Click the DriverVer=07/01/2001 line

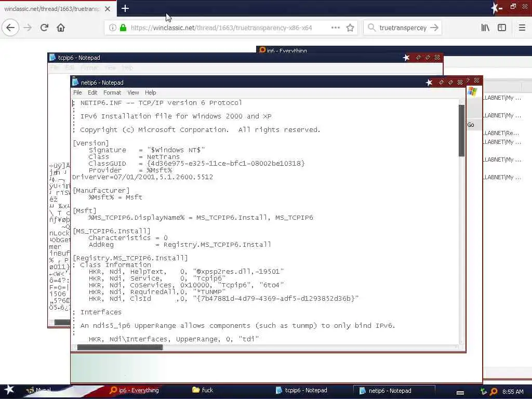[x=142, y=177]
